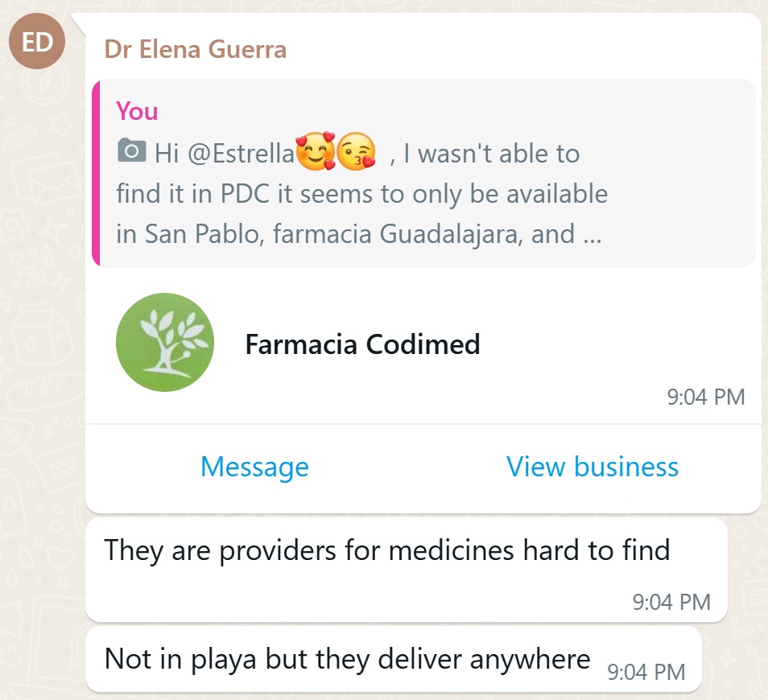Click the 9:04 PM timestamp on contact card

pos(705,397)
